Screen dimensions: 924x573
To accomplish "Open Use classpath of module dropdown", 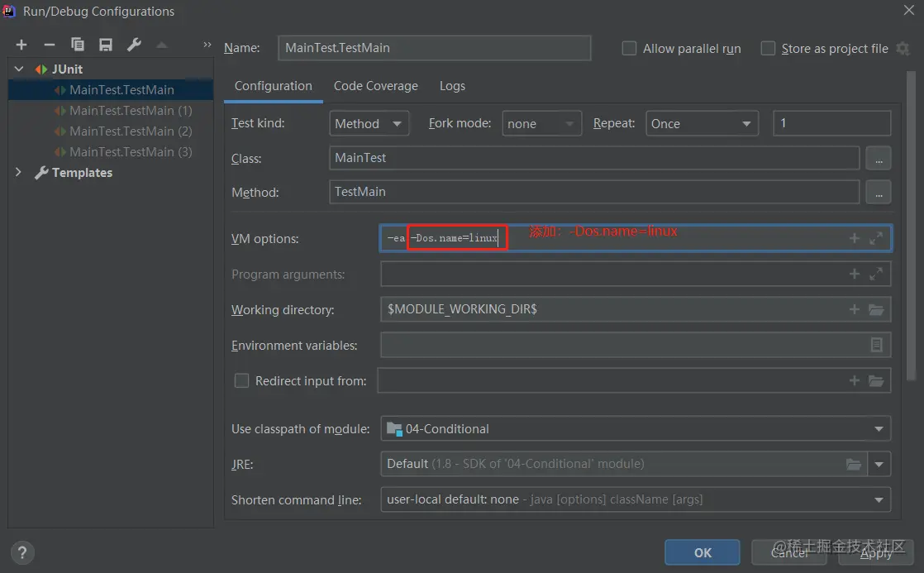I will (636, 428).
